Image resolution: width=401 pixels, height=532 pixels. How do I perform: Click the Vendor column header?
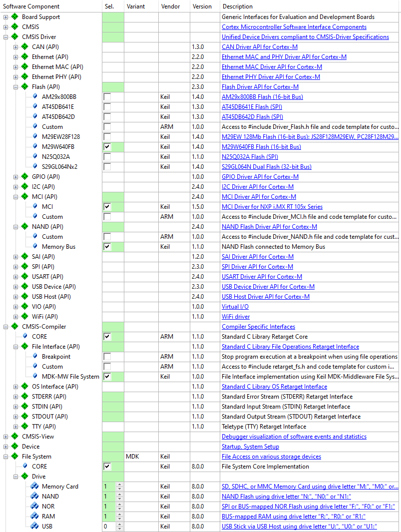coord(170,6)
